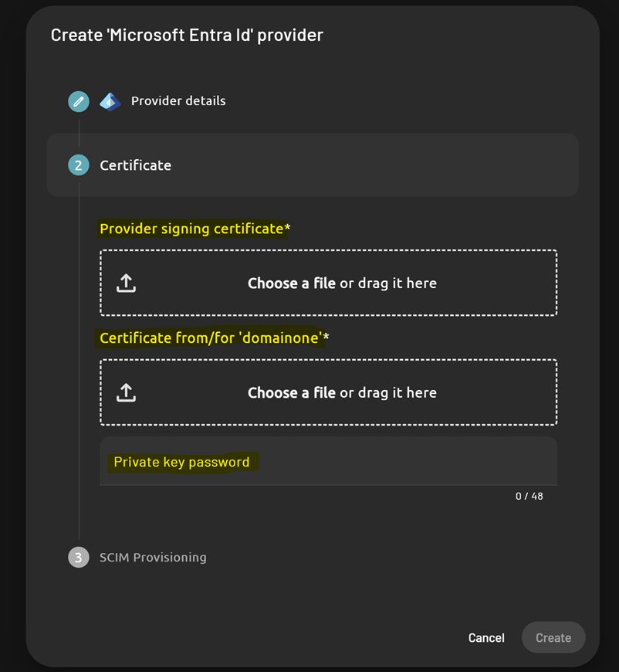Click the Create button
The image size is (619, 672).
553,637
